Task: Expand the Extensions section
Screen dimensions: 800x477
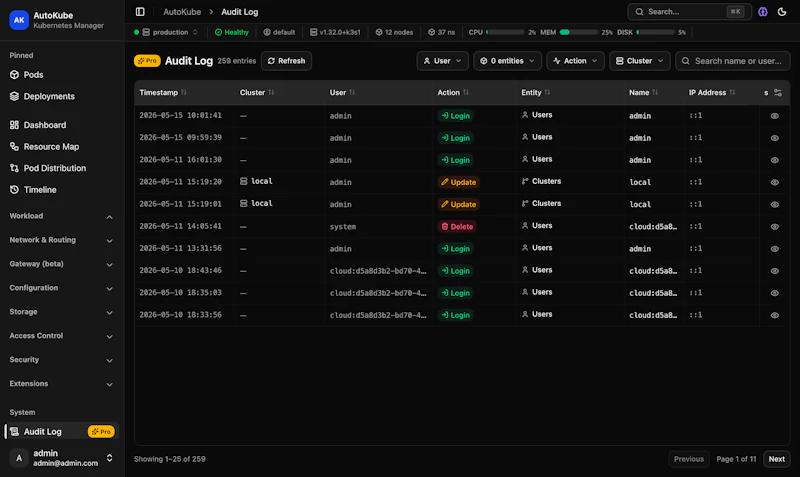Action: (61, 384)
